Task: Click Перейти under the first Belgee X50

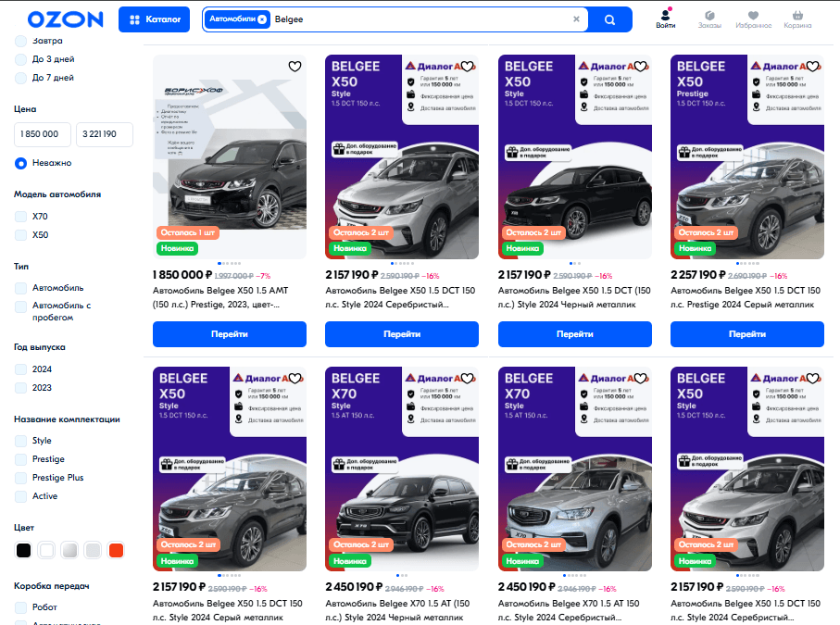Action: click(229, 334)
